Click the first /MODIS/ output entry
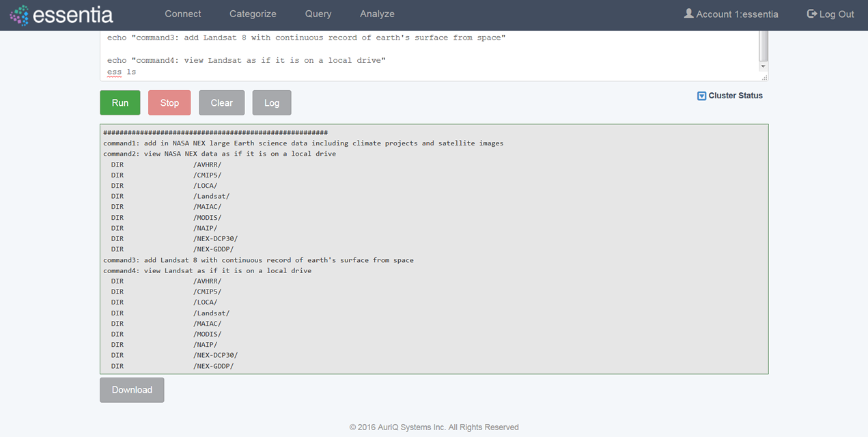Screen dimensions: 868x437 (x=207, y=218)
